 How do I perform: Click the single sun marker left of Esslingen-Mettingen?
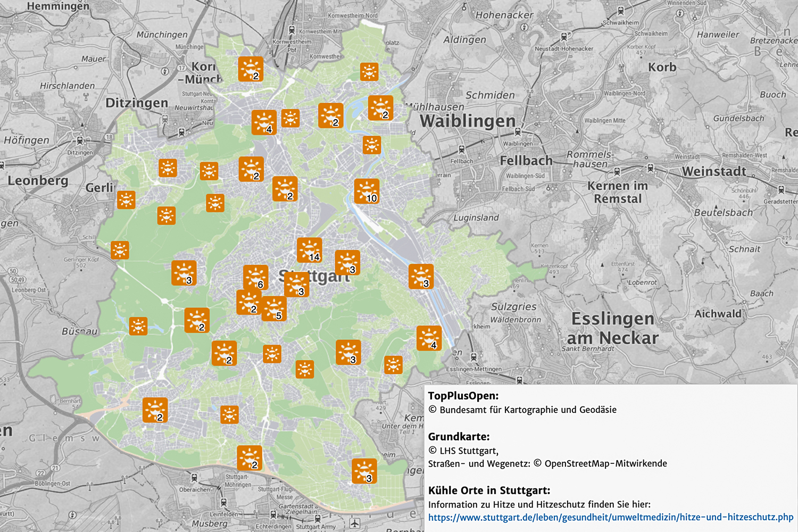pos(393,365)
